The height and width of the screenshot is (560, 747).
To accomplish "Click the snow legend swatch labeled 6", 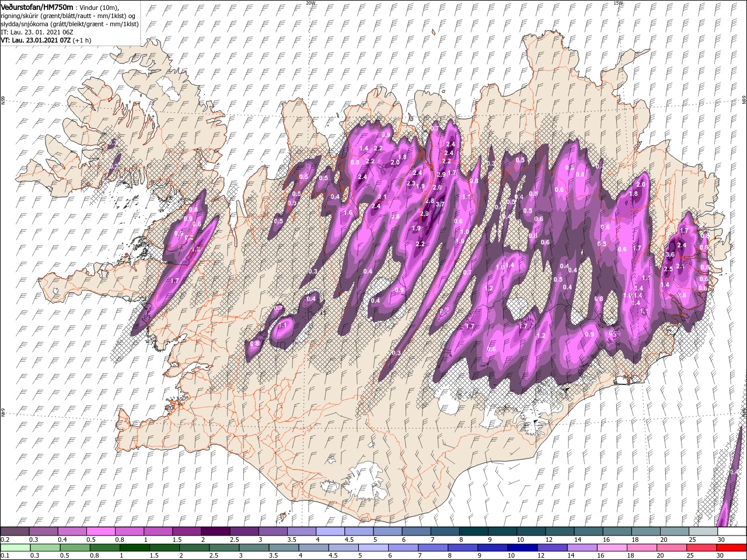I will click(416, 531).
